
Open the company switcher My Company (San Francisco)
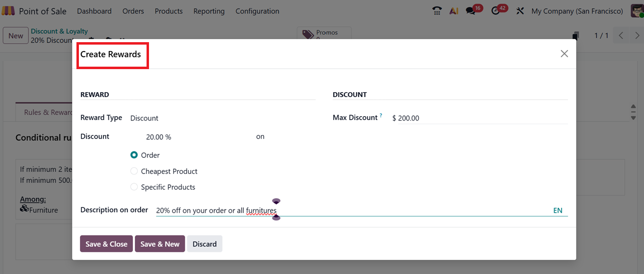click(x=577, y=11)
